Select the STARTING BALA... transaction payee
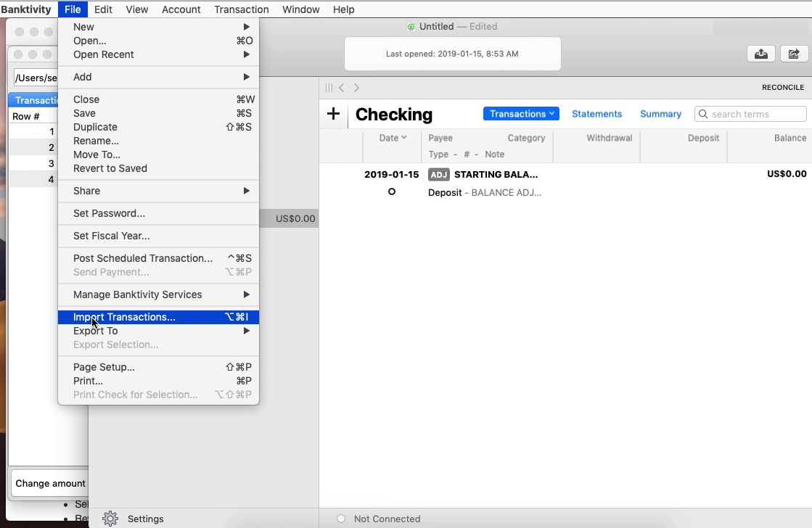The image size is (812, 528). (496, 175)
